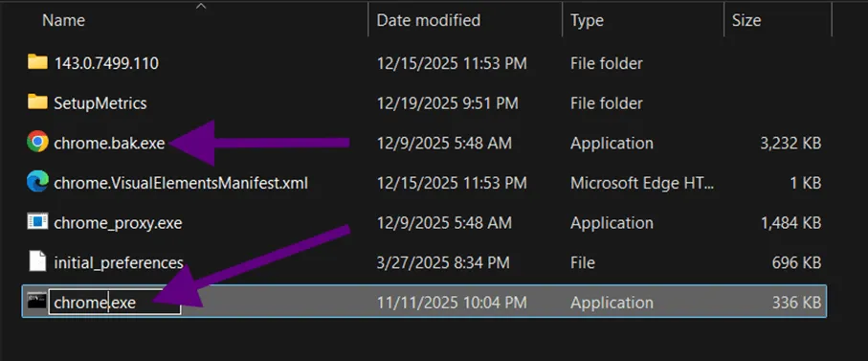Click the 3,232 KB size value
This screenshot has height=361, width=868.
pos(791,144)
